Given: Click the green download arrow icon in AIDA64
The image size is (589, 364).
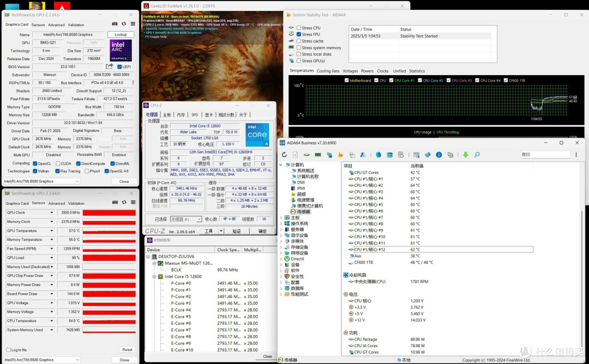Looking at the screenshot, I should (x=465, y=155).
